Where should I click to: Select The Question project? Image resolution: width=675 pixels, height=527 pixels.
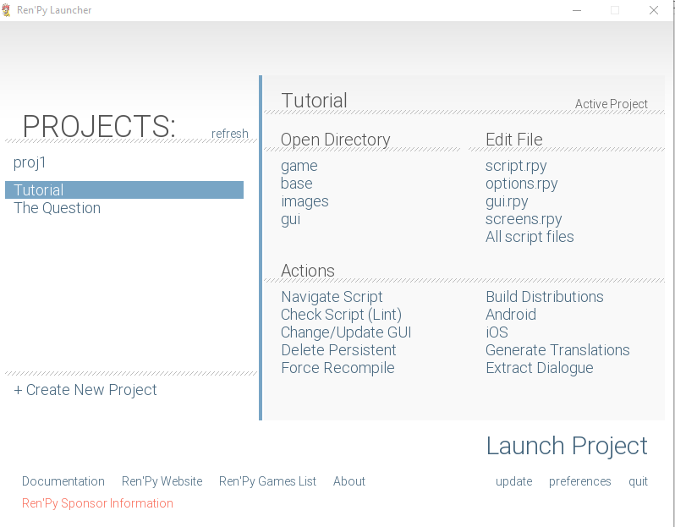click(x=57, y=208)
